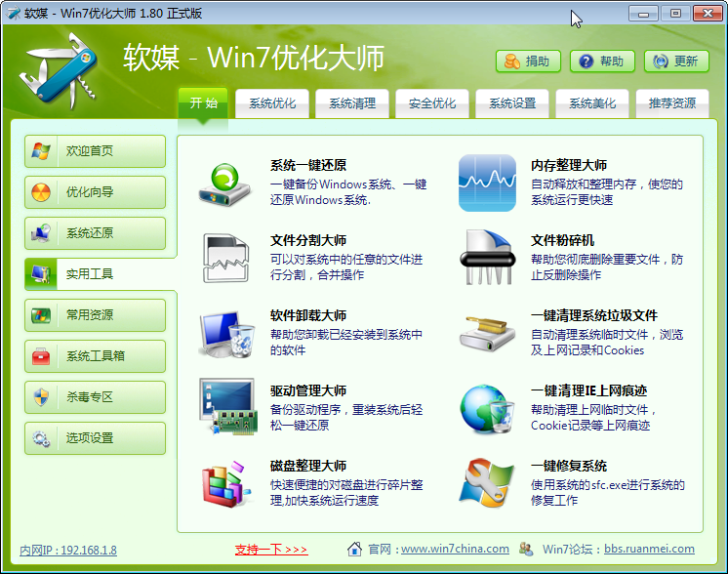The height and width of the screenshot is (574, 728).
Task: Open the 驱动管理大师 hardware card icon
Action: [228, 406]
